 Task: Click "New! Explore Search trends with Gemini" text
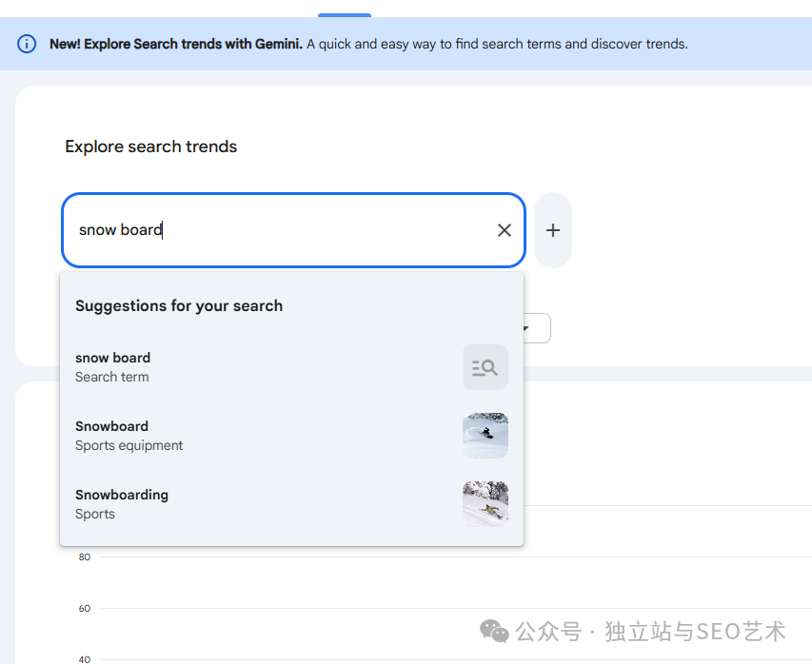tap(176, 44)
